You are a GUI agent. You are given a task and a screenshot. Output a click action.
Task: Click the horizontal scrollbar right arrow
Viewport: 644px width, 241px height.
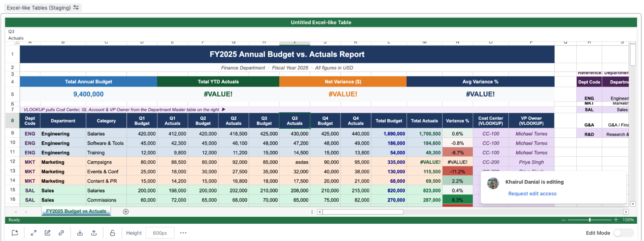pos(626,212)
